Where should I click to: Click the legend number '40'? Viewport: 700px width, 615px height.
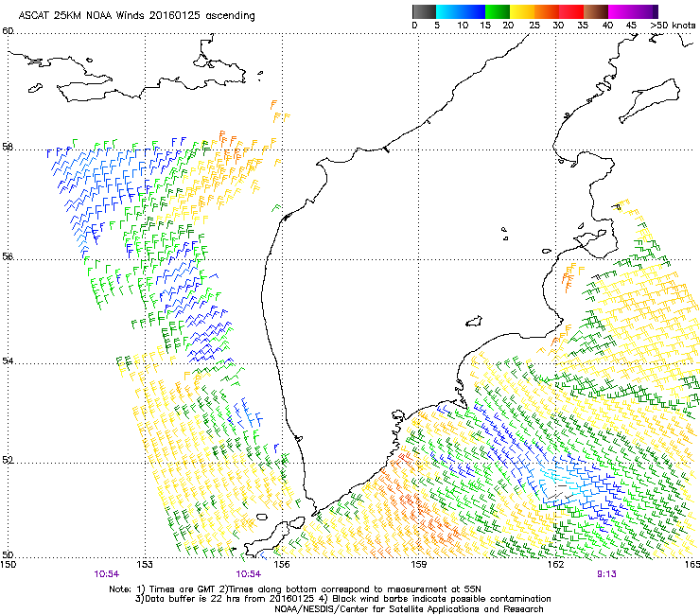[x=607, y=26]
